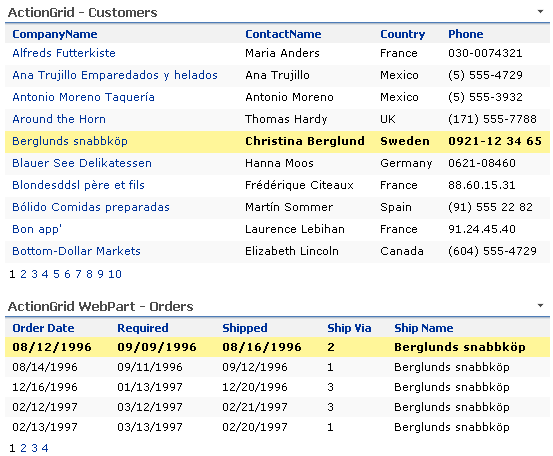Screen dimensions: 553x456
Task: Sort orders by Ship Via header
Action: (349, 328)
